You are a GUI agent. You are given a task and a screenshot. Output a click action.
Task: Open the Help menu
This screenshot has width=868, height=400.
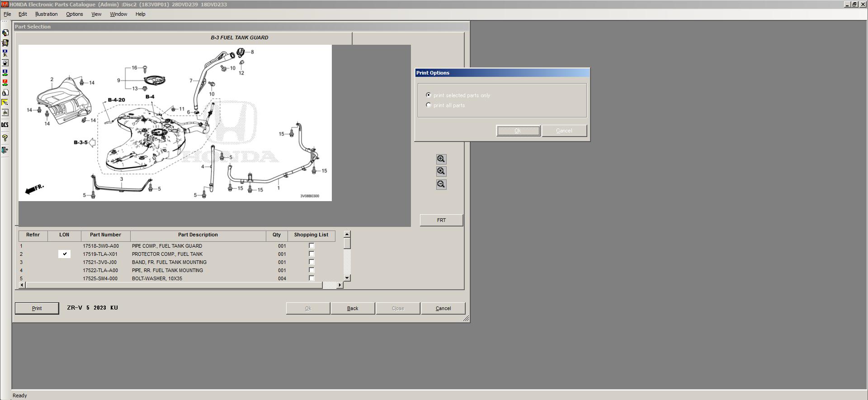140,14
